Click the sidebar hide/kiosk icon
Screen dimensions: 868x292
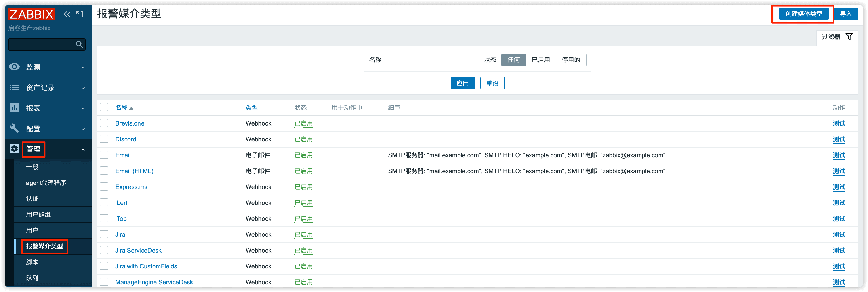click(x=79, y=14)
